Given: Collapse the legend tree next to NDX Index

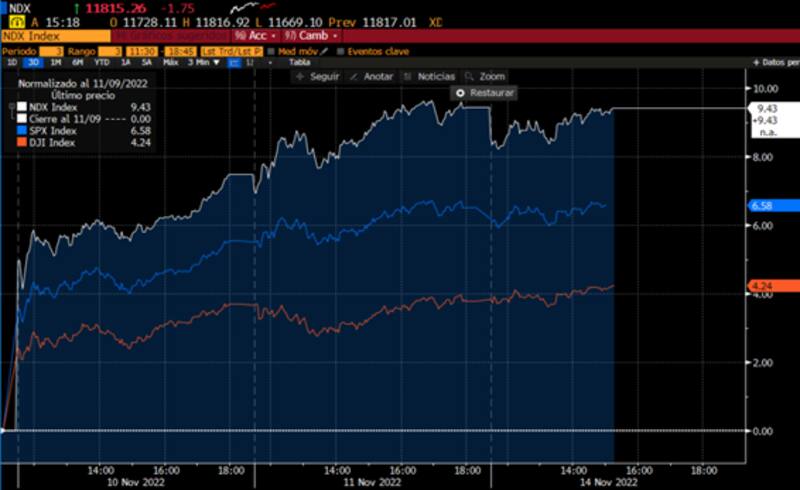Looking at the screenshot, I should point(10,106).
